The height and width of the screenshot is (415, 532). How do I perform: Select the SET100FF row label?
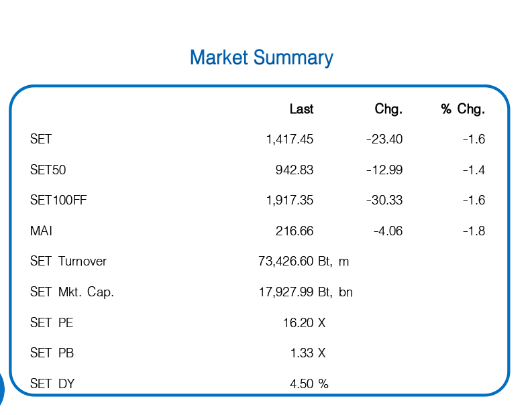[x=59, y=200]
